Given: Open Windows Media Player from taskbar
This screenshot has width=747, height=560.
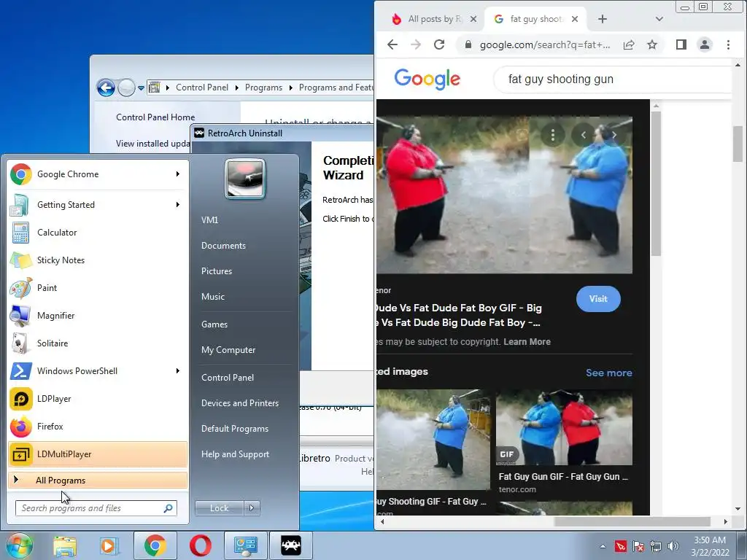Looking at the screenshot, I should tap(108, 545).
